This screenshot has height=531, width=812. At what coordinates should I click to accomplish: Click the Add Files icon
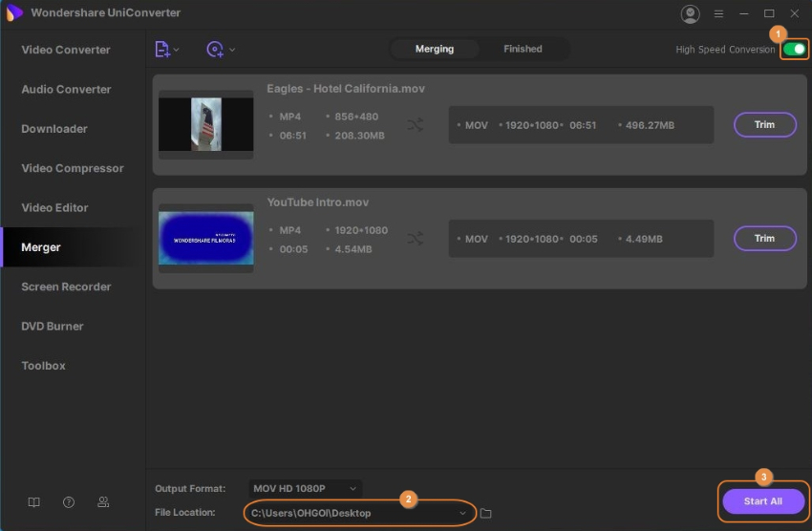162,50
